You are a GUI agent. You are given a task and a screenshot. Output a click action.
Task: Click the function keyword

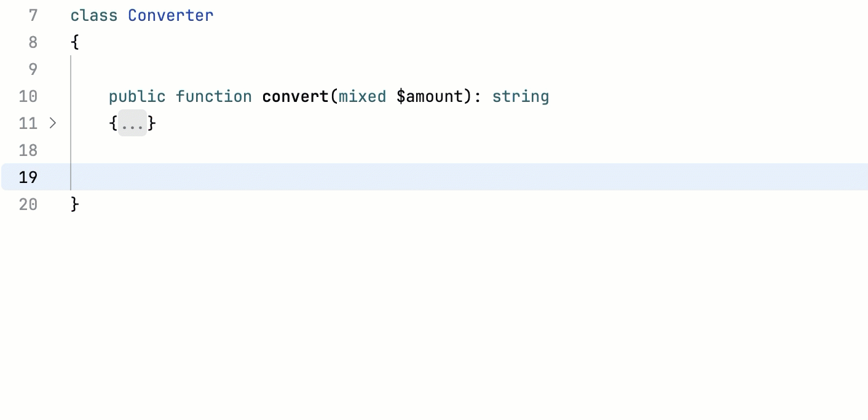point(213,96)
